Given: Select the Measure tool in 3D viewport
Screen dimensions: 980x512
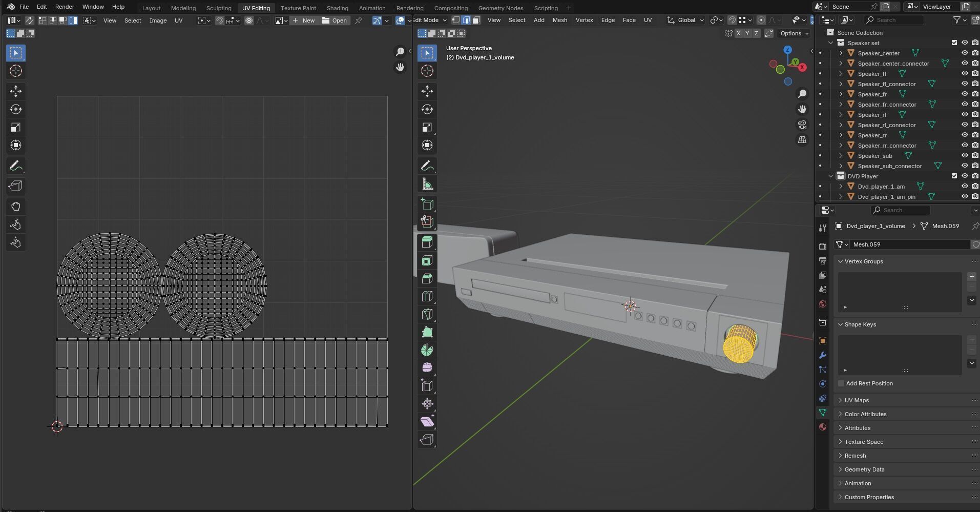Looking at the screenshot, I should coord(427,184).
